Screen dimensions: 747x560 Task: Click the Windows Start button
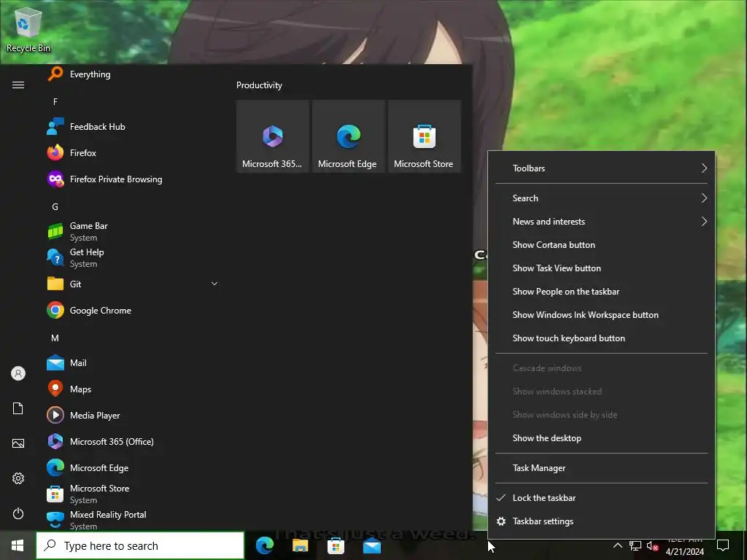pyautogui.click(x=18, y=545)
